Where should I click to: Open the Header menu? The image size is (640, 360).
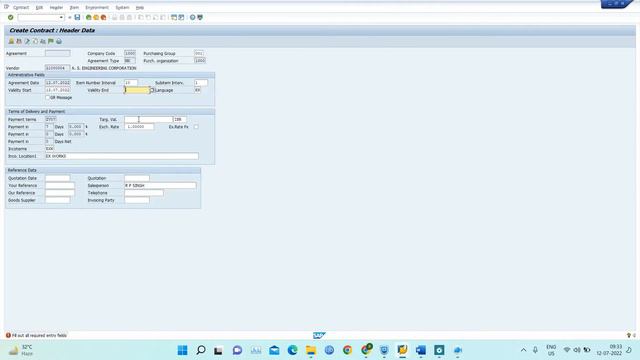[x=56, y=7]
